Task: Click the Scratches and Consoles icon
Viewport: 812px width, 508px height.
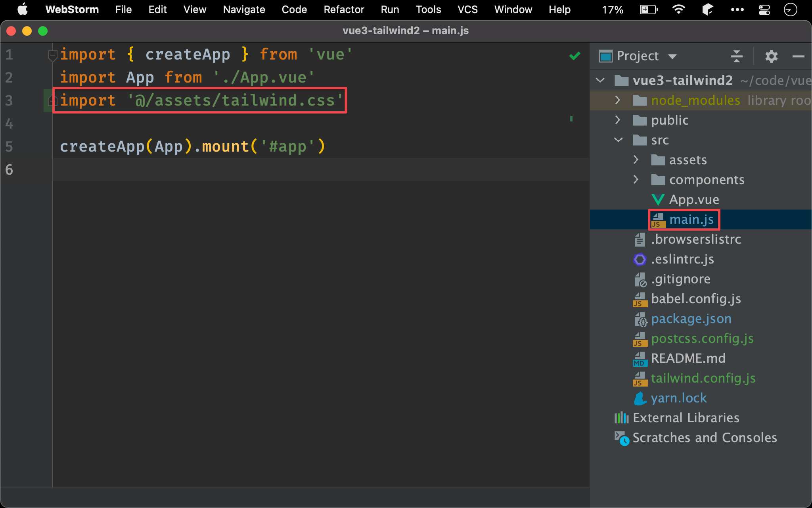Action: pyautogui.click(x=621, y=438)
